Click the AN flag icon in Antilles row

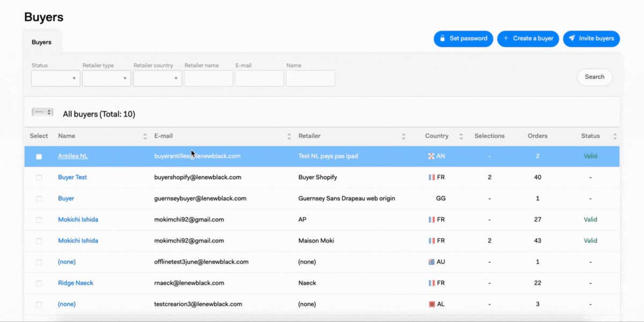pyautogui.click(x=431, y=156)
